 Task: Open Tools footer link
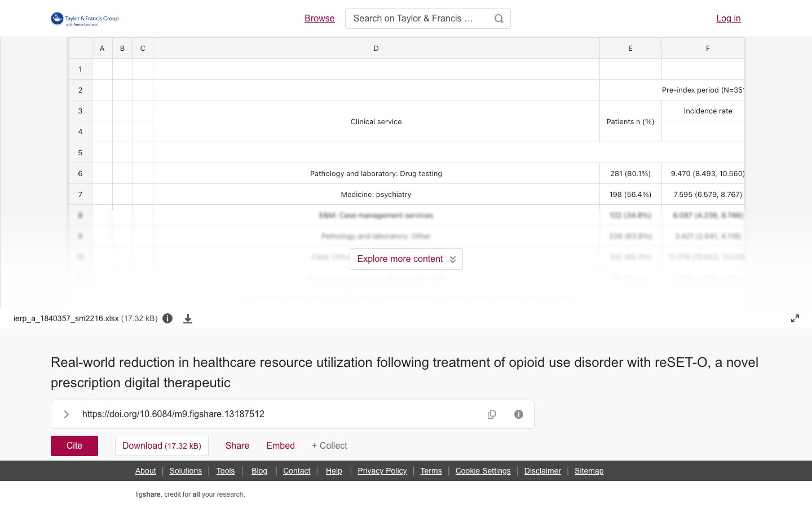(x=226, y=471)
